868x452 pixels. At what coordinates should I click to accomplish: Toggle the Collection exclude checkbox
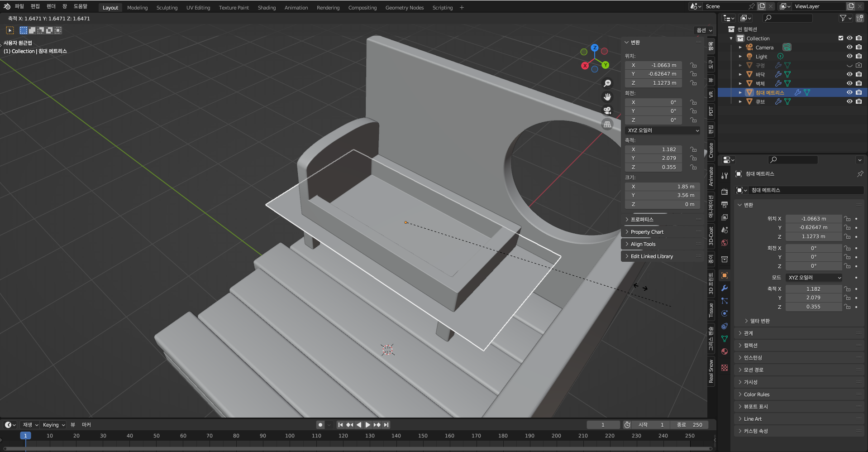coord(841,38)
